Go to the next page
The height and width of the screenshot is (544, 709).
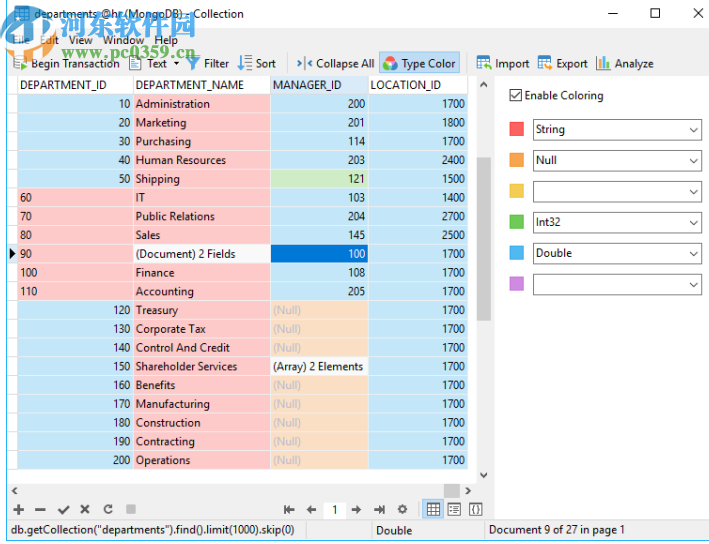[356, 510]
